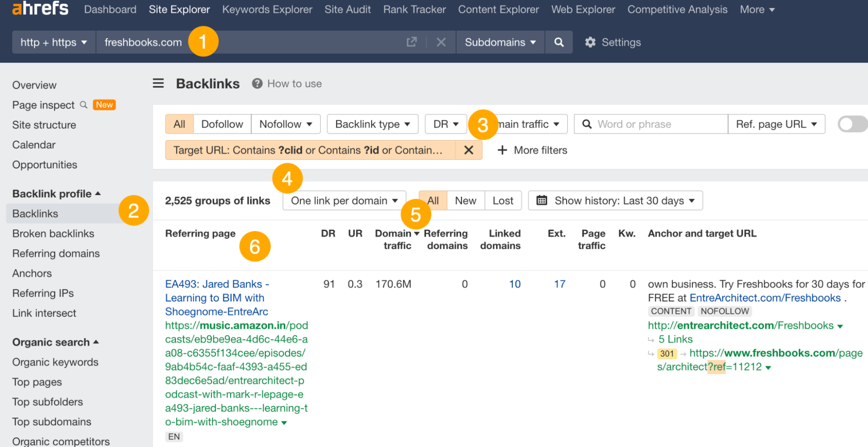Expand the 'One link per domain' dropdown
This screenshot has height=447, width=868.
coord(343,200)
